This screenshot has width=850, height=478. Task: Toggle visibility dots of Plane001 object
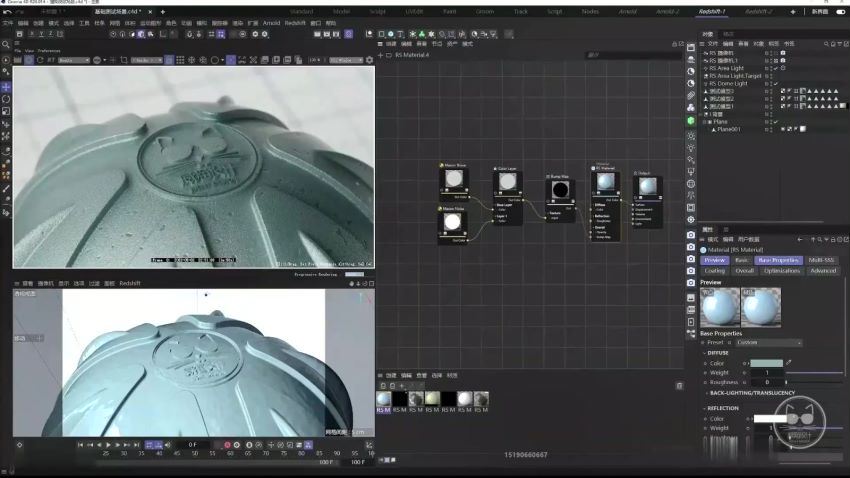point(769,129)
